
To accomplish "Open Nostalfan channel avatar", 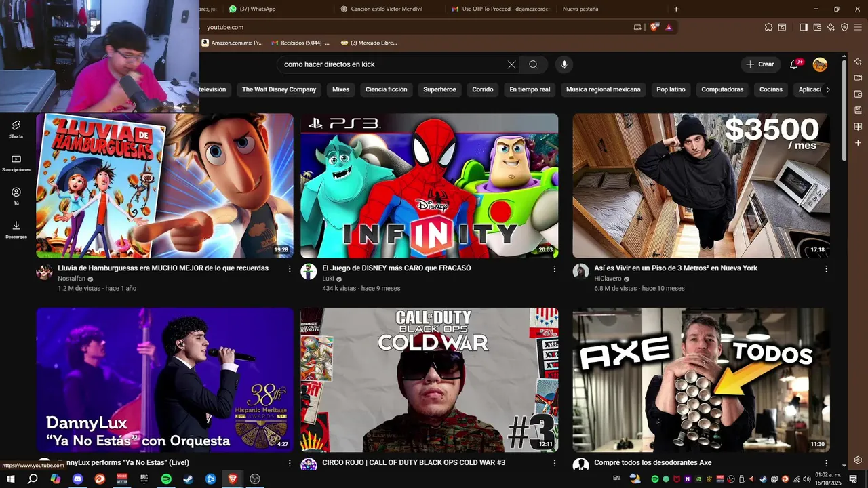I will 44,272.
